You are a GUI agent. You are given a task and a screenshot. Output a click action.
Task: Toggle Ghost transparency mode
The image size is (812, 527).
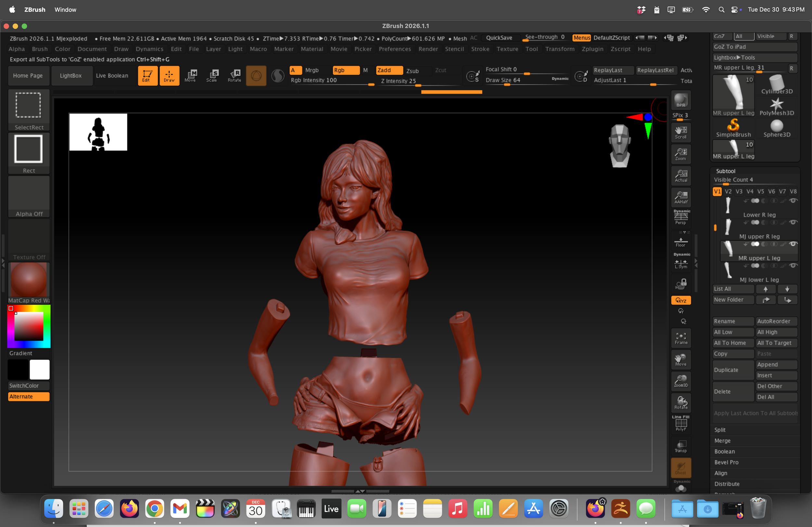[x=681, y=468]
